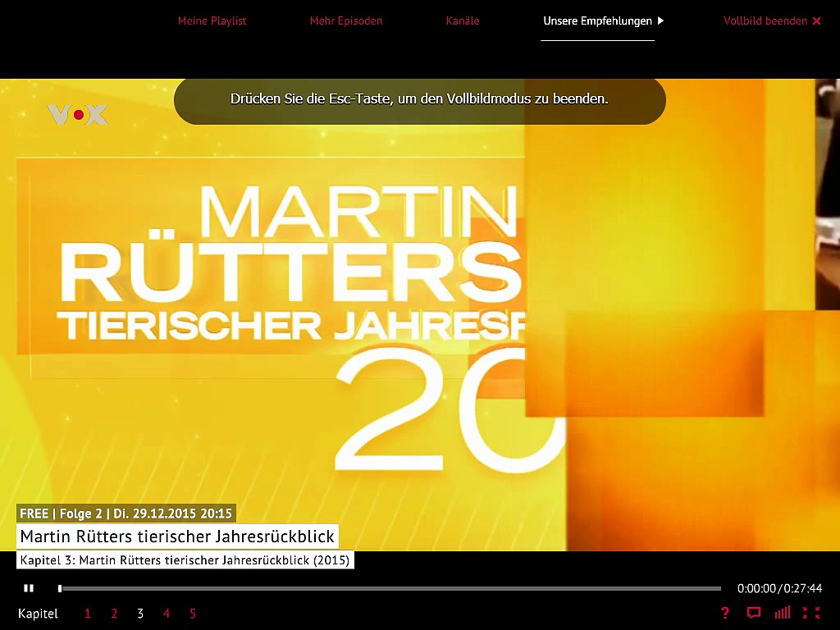840x630 pixels.
Task: Click the exit fullscreen arrows icon
Action: click(811, 613)
